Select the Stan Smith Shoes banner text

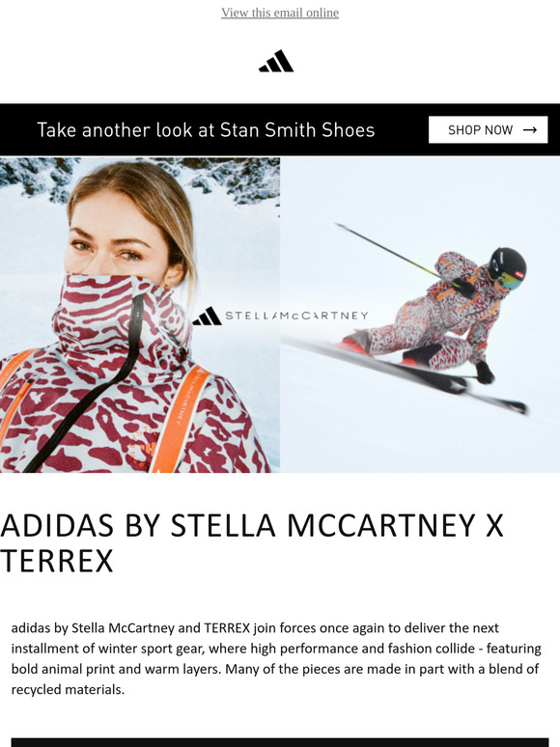(x=206, y=129)
